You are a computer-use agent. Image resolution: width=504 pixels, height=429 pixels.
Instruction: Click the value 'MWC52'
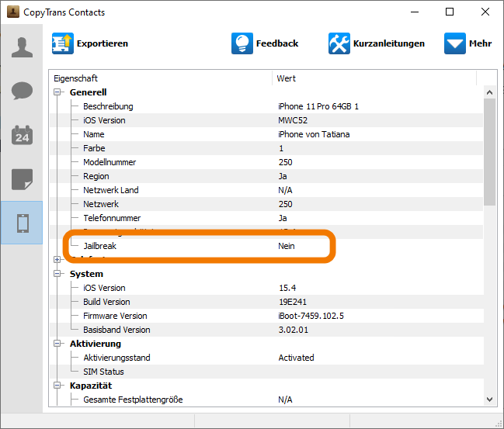(x=293, y=120)
